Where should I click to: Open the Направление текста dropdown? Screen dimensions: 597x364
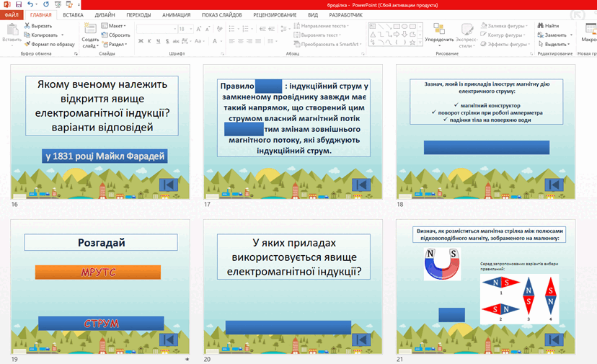(x=322, y=26)
